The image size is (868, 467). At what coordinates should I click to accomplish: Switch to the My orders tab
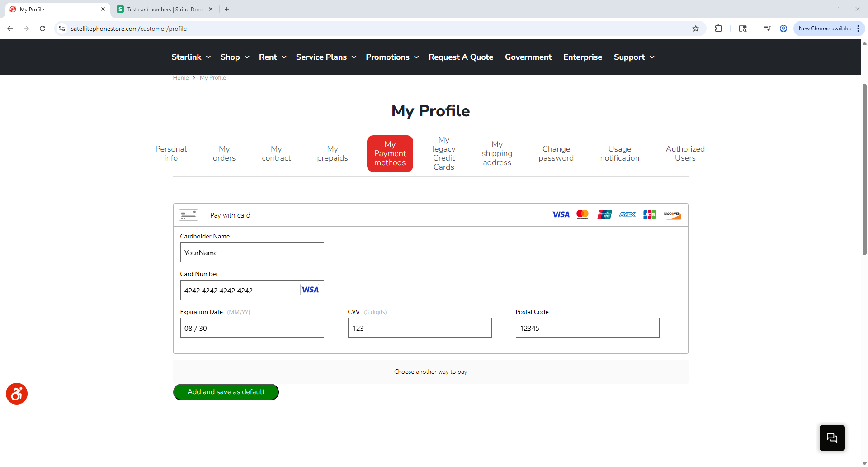pos(224,153)
